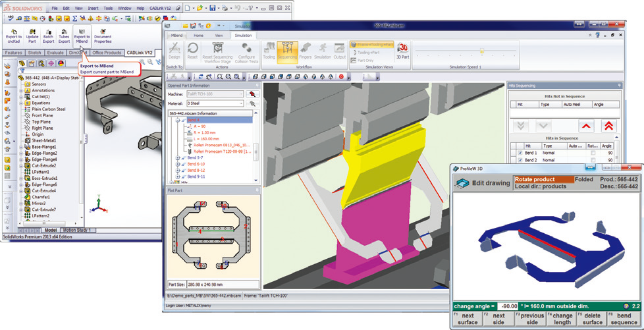The height and width of the screenshot is (330, 644).
Task: Click F4 change length button
Action: click(x=560, y=319)
